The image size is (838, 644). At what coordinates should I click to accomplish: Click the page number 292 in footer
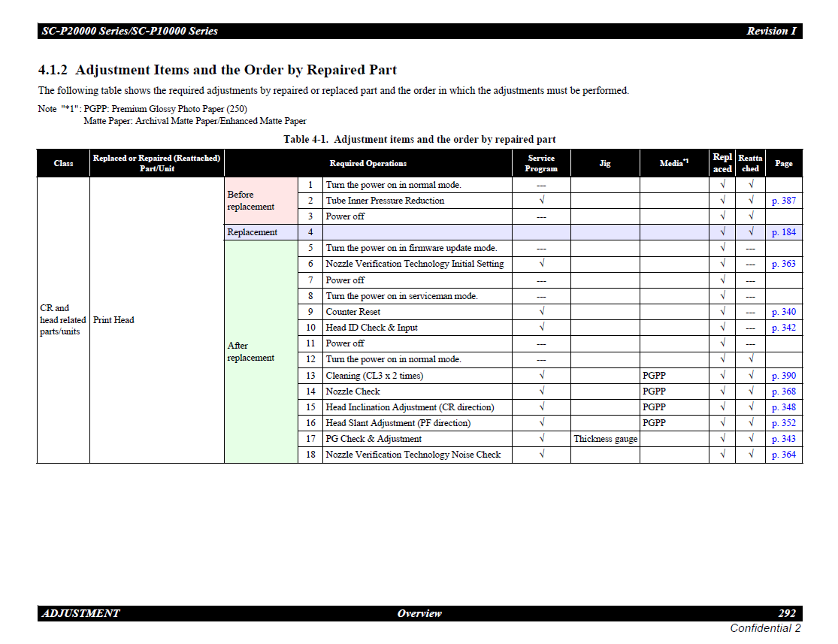(786, 613)
